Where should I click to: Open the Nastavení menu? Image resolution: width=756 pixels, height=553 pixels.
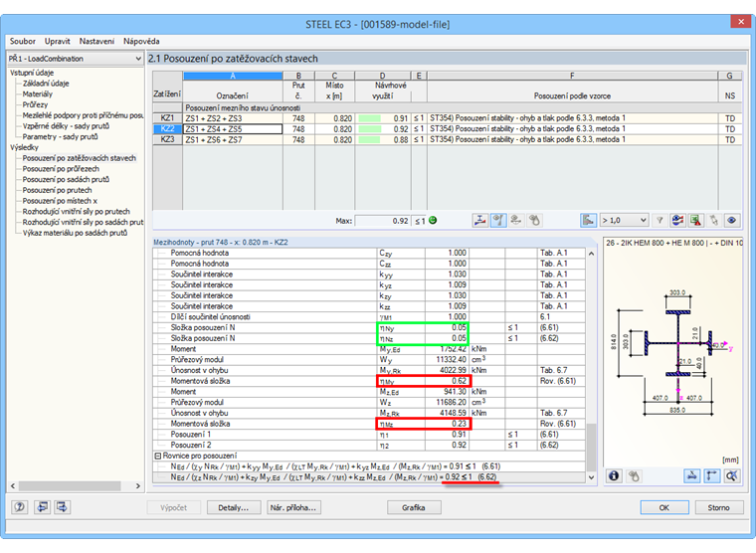pos(96,41)
